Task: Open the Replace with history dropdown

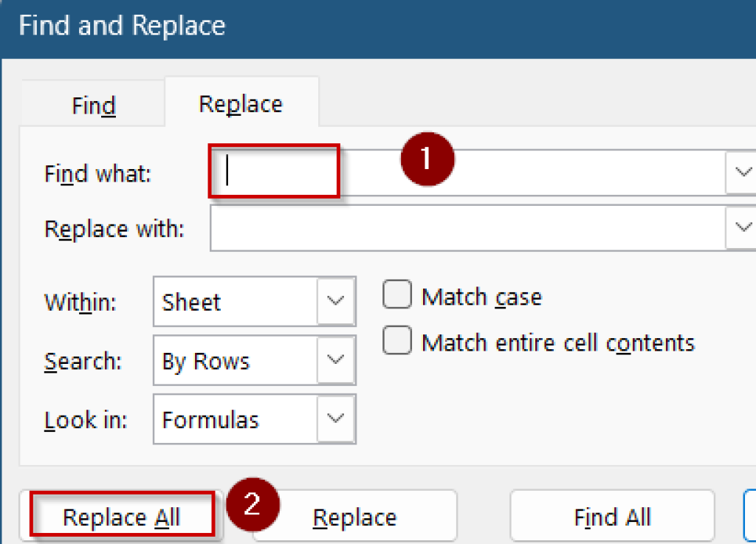Action: coord(743,227)
